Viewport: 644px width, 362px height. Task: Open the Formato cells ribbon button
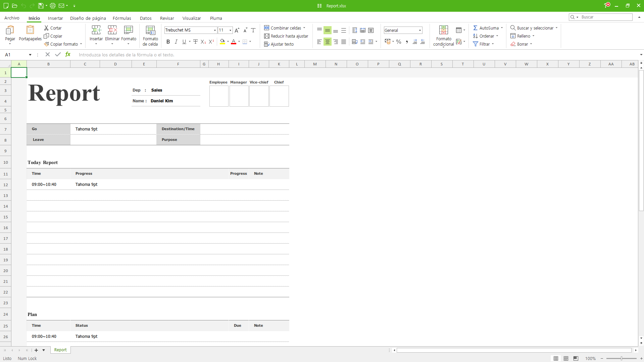point(129,35)
